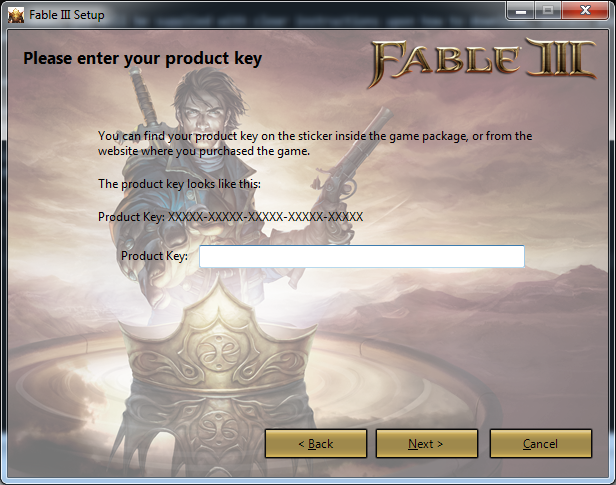Click the 'Product Key:' label beside the field
This screenshot has width=616, height=485.
coord(154,256)
